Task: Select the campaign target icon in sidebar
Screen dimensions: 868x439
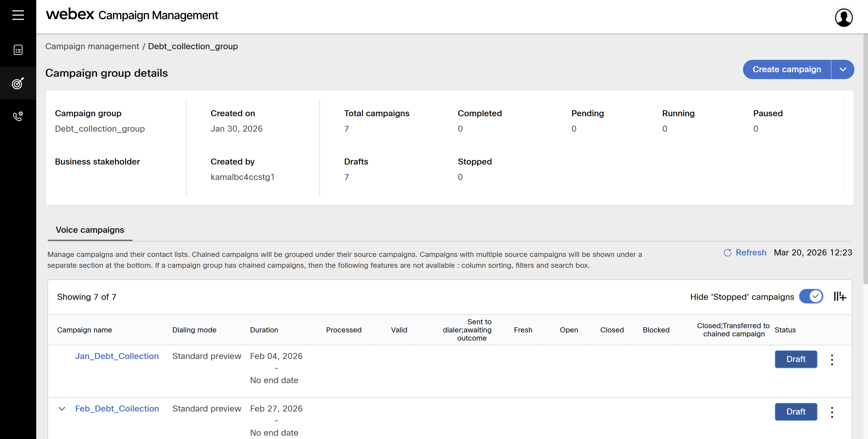Action: point(18,83)
